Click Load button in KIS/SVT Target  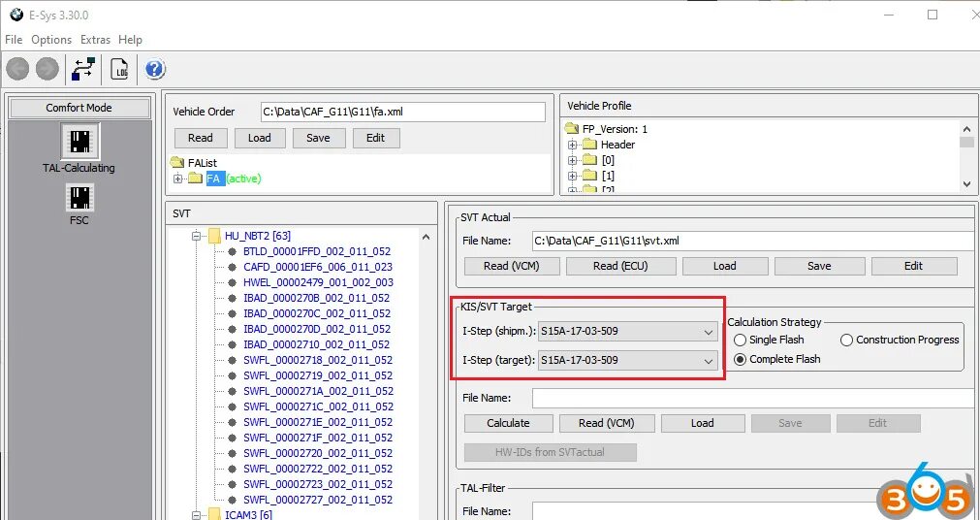point(703,423)
